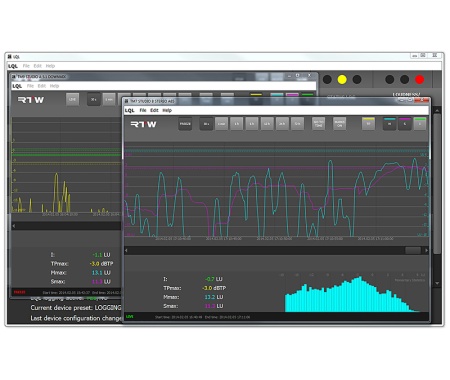Open the Help menu in STUDIO B STEREO AES window

167,110
